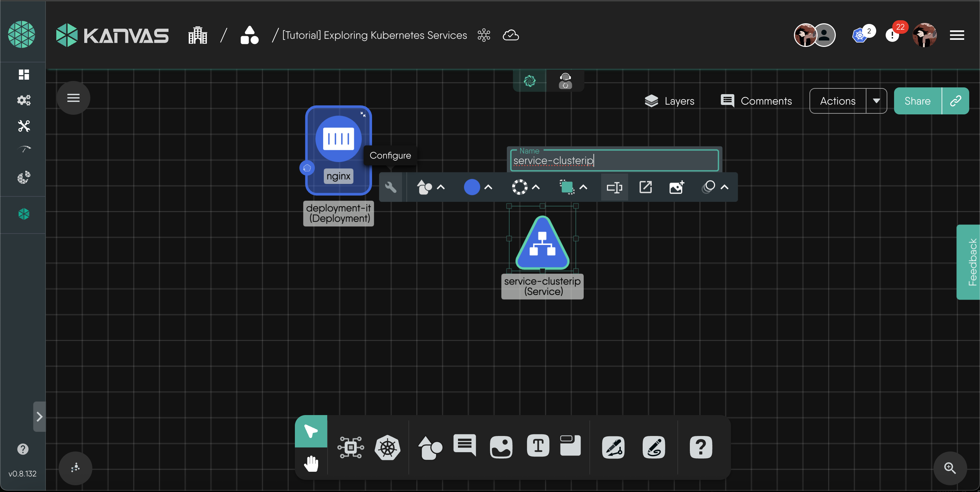The image size is (980, 492).
Task: Select the Comment tool in bottom dock
Action: point(464,445)
